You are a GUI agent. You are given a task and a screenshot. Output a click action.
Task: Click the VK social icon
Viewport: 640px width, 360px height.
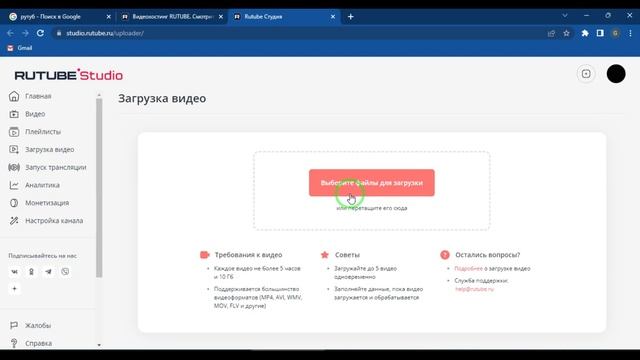pyautogui.click(x=14, y=272)
